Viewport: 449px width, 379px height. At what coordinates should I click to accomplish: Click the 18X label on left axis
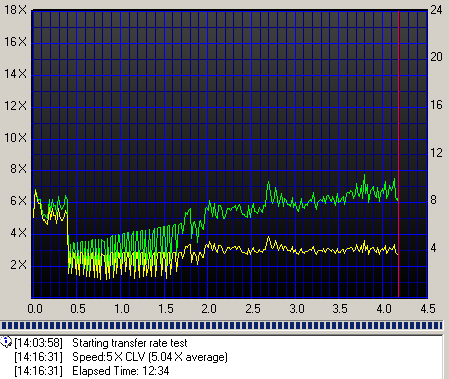coord(15,10)
